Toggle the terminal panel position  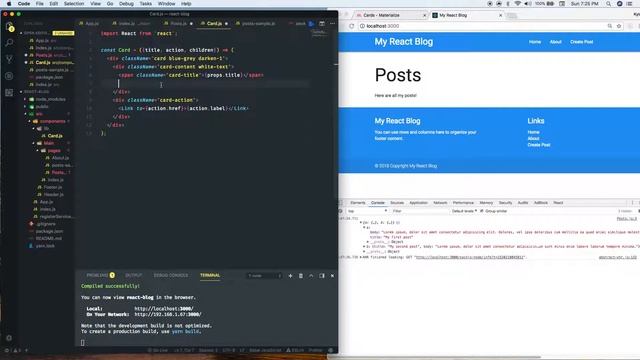click(322, 276)
